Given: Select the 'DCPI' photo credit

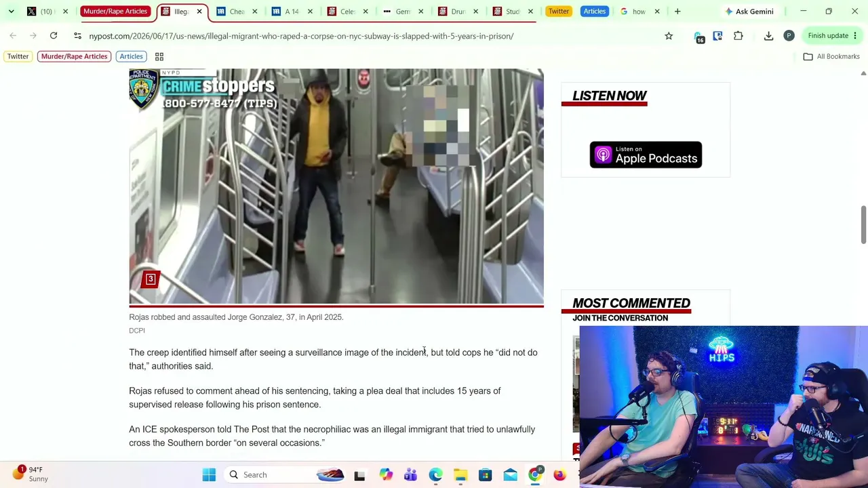Looking at the screenshot, I should (137, 331).
